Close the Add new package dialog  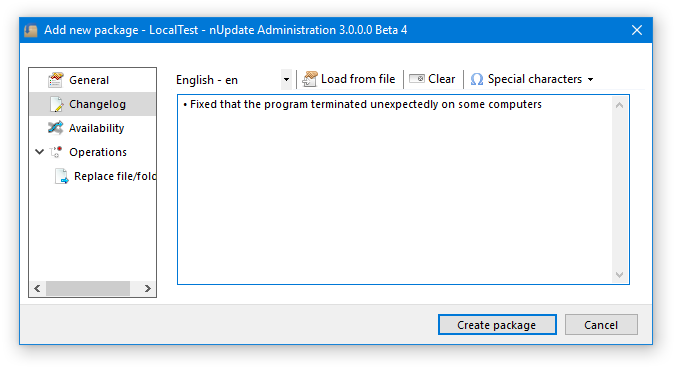637,30
